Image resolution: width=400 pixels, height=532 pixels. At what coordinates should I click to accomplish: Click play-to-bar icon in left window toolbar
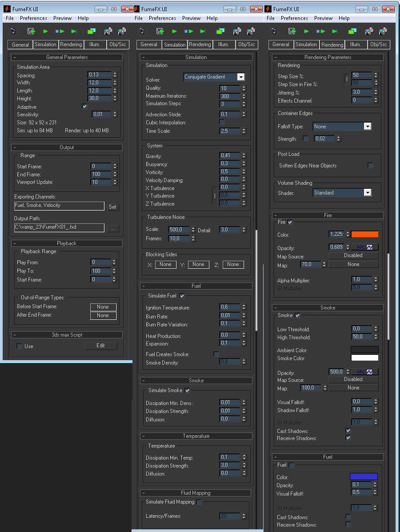tap(74, 31)
